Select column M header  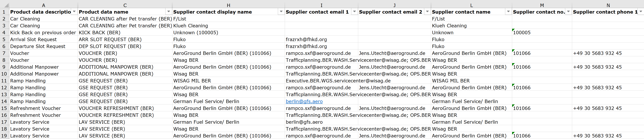click(542, 5)
